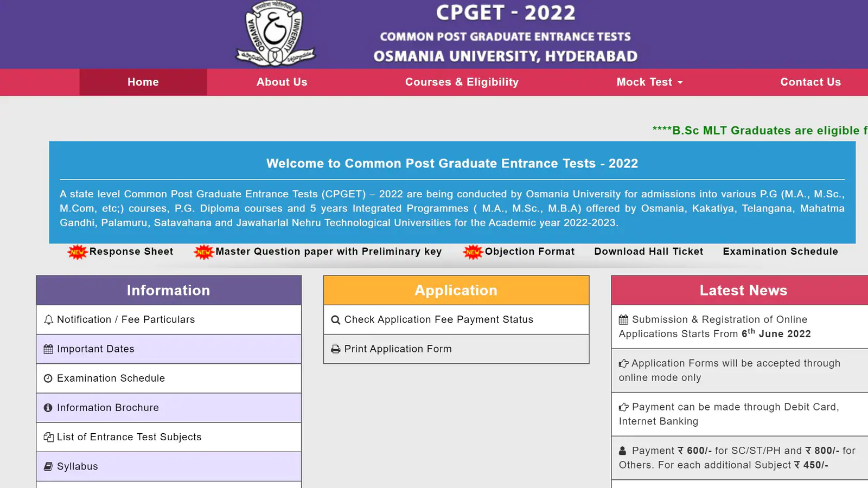Image resolution: width=868 pixels, height=488 pixels.
Task: Open Examination Schedule in the top links row
Action: (781, 252)
